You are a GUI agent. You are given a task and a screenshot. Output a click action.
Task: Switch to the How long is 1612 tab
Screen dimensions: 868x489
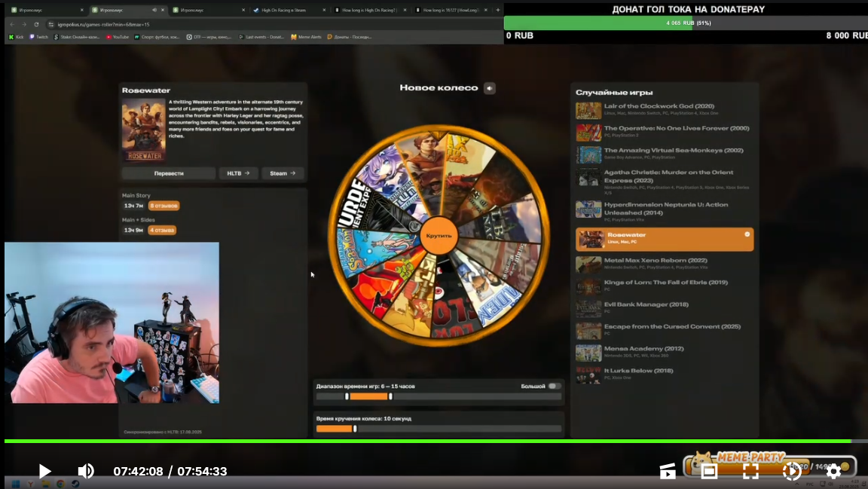451,10
